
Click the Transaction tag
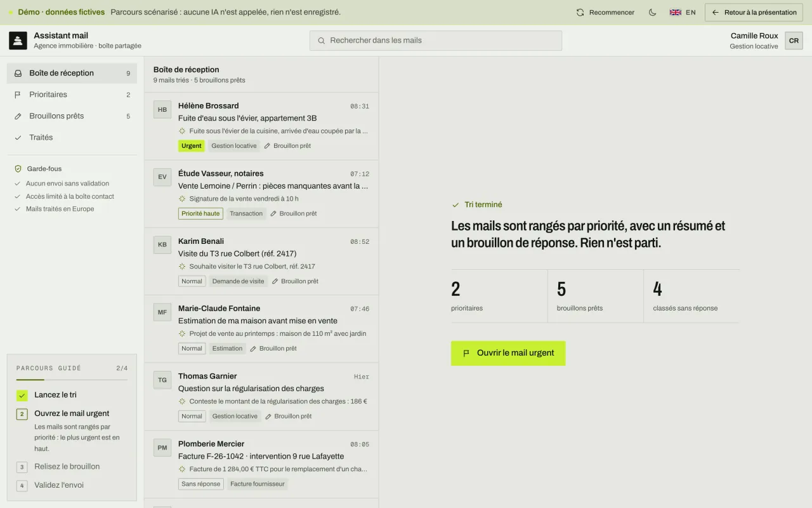point(246,214)
